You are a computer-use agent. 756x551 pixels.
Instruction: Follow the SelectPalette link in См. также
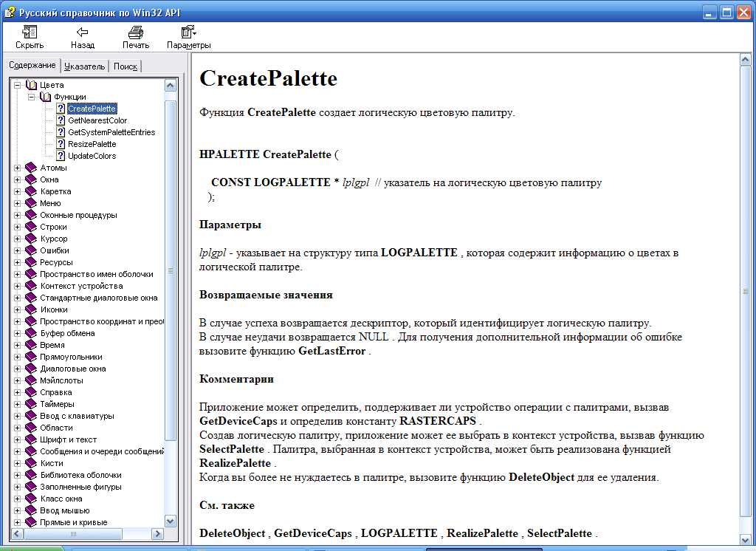pos(560,533)
